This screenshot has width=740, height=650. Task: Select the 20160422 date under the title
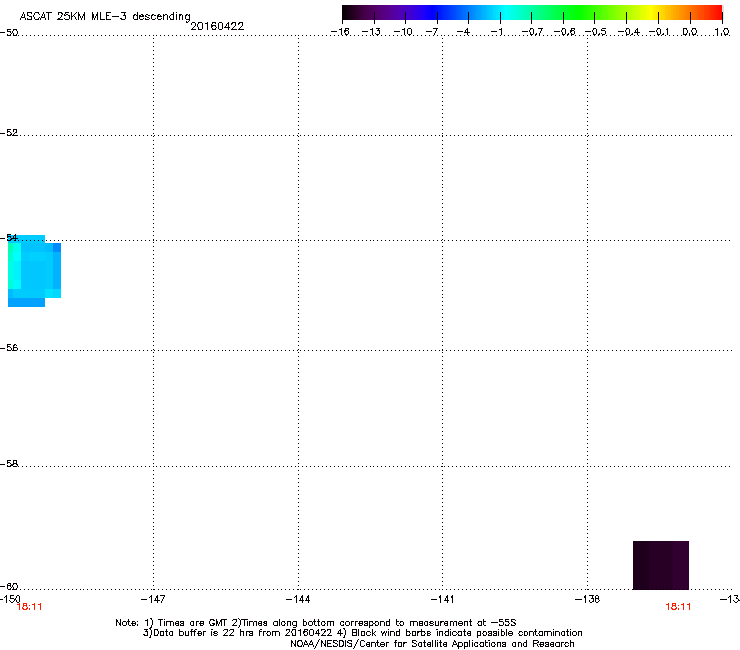tap(217, 26)
